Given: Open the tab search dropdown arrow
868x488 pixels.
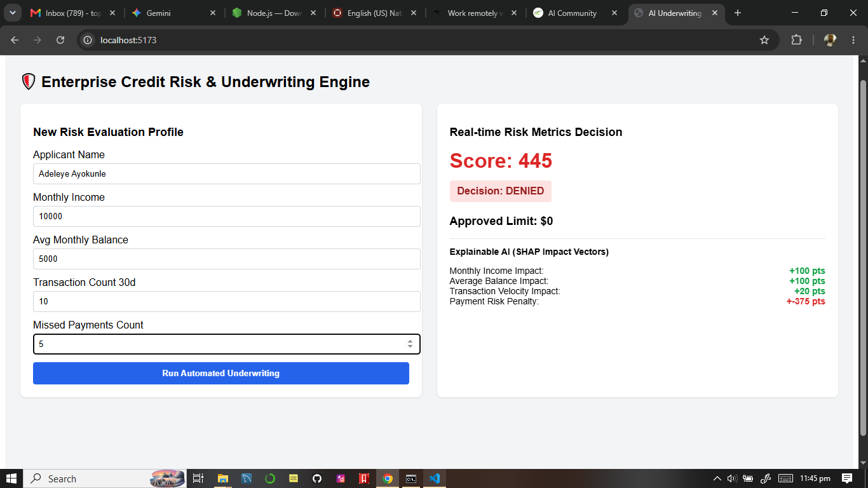Looking at the screenshot, I should pyautogui.click(x=12, y=13).
